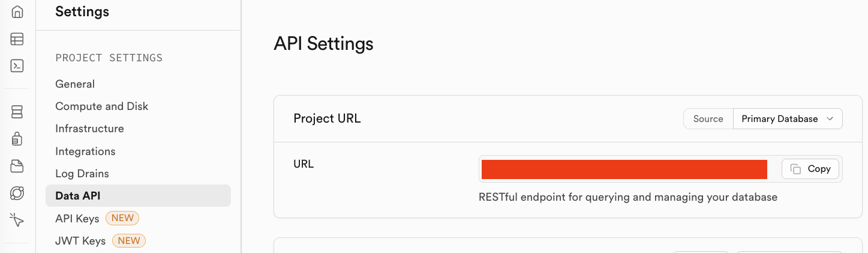The height and width of the screenshot is (253, 868).
Task: Navigate to Log Drains settings
Action: (x=82, y=174)
